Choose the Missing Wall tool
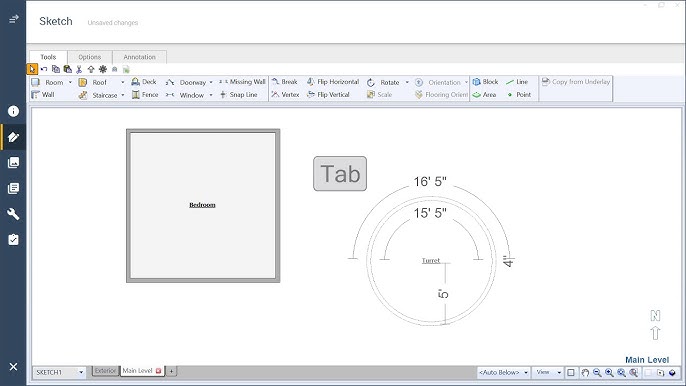 [x=242, y=82]
